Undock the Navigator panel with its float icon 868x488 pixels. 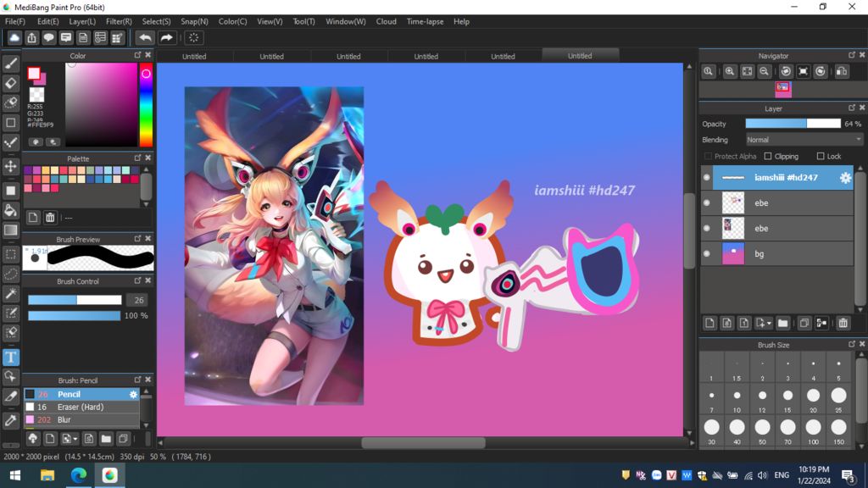pyautogui.click(x=851, y=55)
